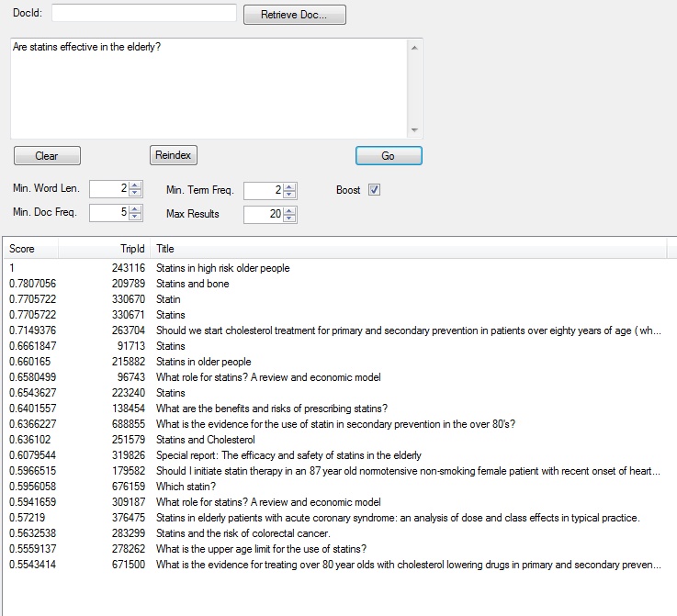Sort results by Score column header
This screenshot has height=616, width=677.
coord(29,249)
